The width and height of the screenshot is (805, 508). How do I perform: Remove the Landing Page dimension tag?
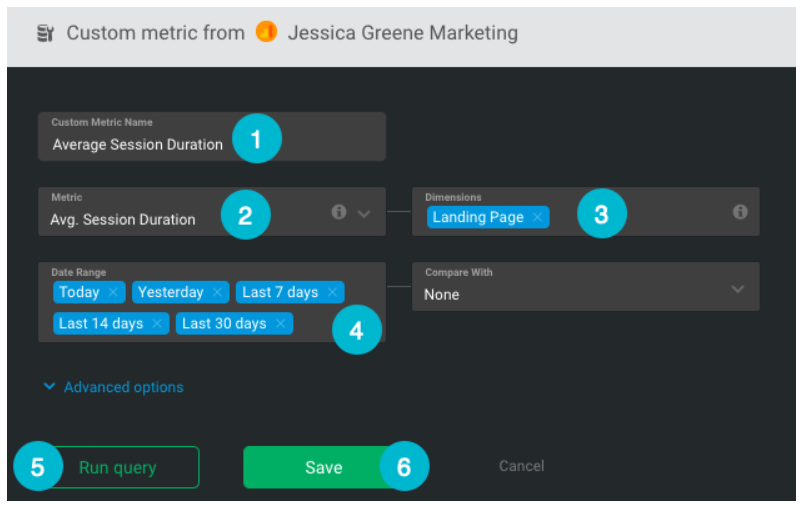(537, 217)
